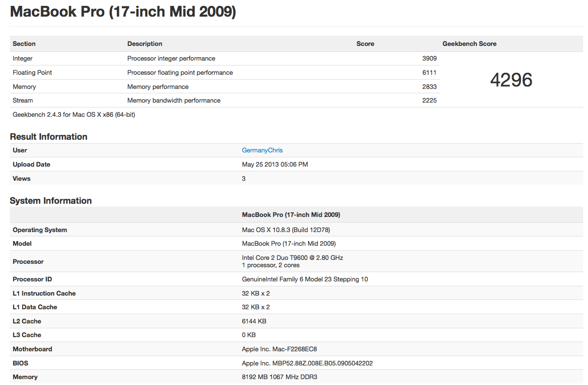Click the User row label
The image size is (588, 385).
pyautogui.click(x=20, y=150)
